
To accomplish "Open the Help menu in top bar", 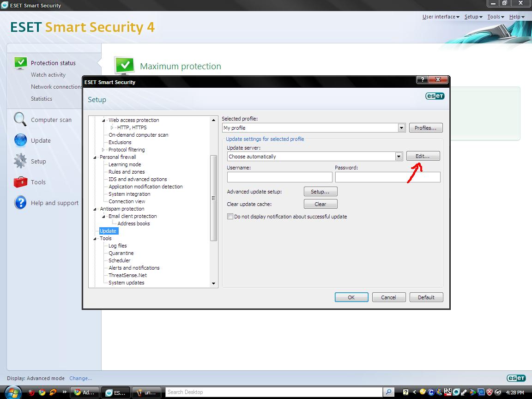I will [517, 17].
